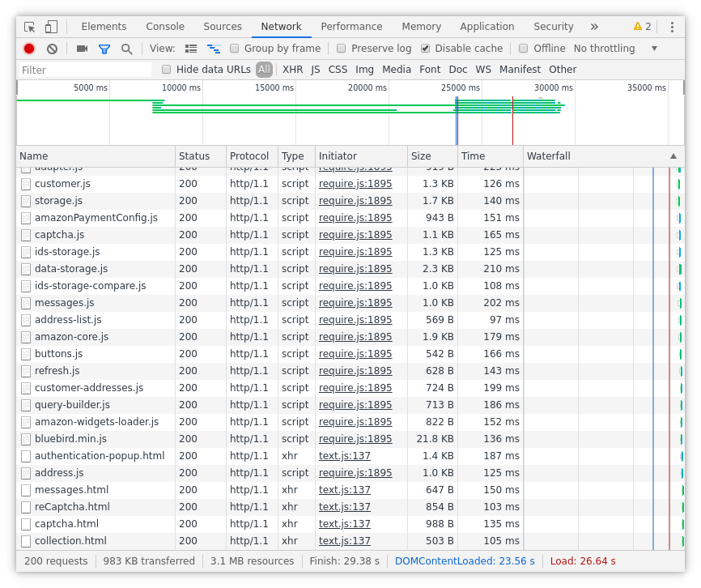
Task: Open the XHR filter tab
Action: (292, 69)
